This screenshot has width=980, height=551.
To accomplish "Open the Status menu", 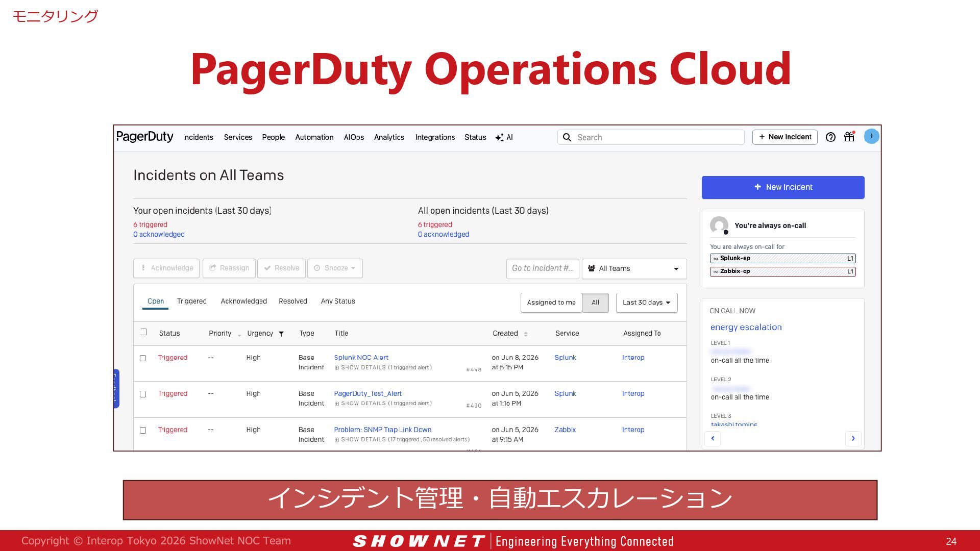I will (x=475, y=137).
